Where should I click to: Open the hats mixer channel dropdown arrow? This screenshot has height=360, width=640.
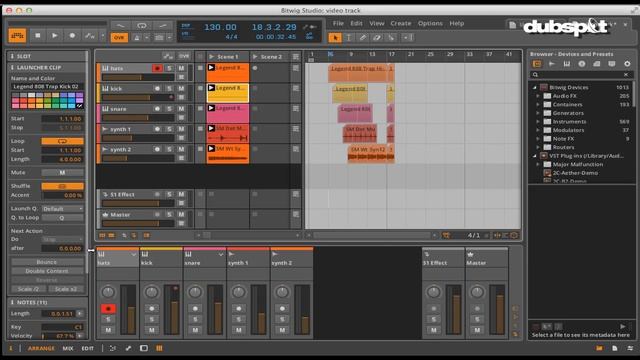click(133, 255)
